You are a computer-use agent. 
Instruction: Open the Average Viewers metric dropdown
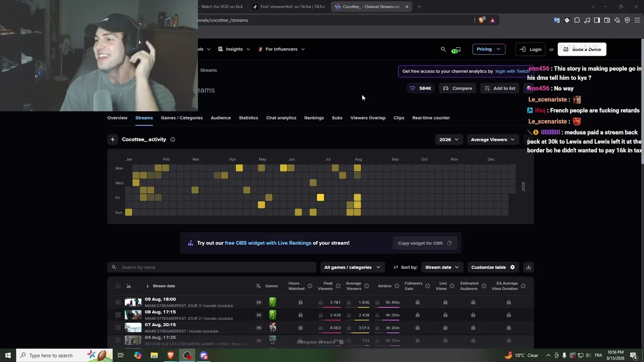coord(493,139)
